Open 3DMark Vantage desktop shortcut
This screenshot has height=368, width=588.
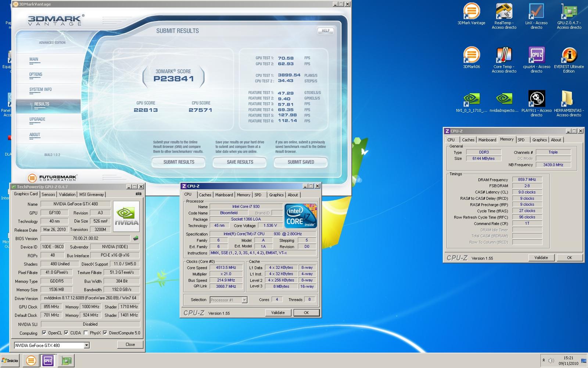pyautogui.click(x=471, y=15)
